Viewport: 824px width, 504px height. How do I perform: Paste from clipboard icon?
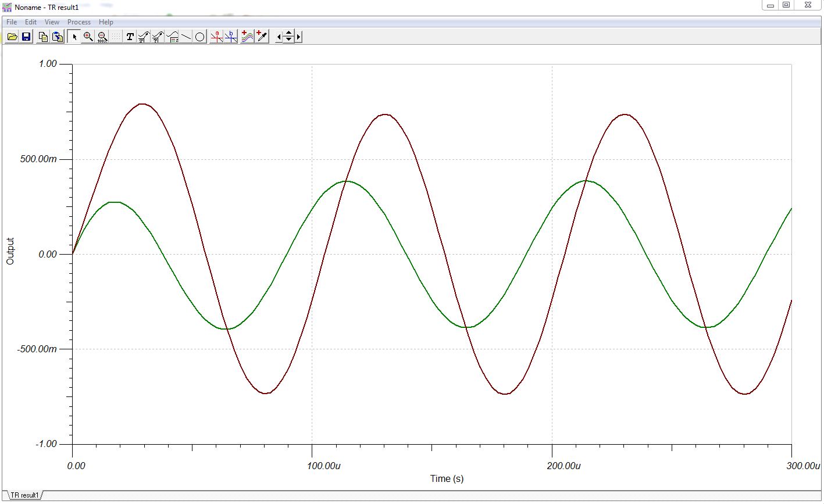tap(58, 37)
